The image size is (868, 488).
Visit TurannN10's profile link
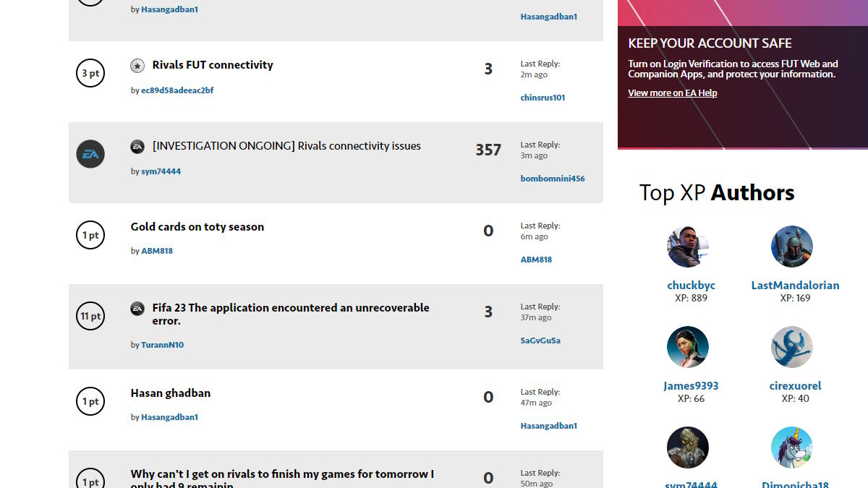(162, 346)
